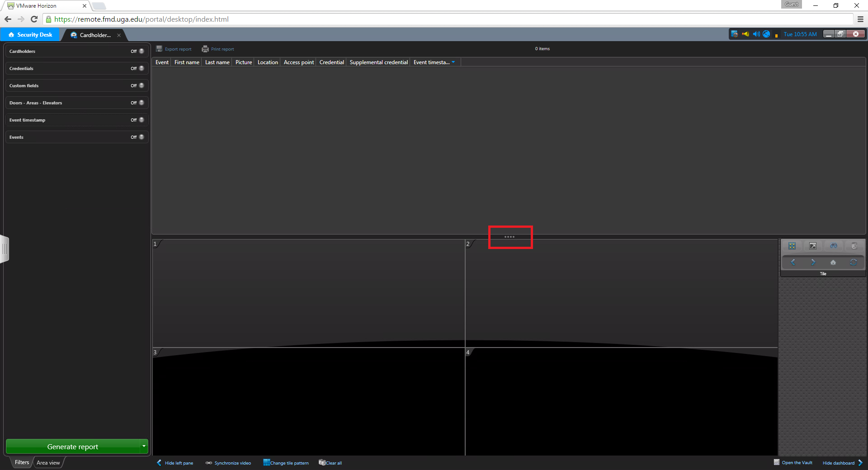Click the yellow megaphone alarm icon
The width and height of the screenshot is (868, 470).
point(745,34)
